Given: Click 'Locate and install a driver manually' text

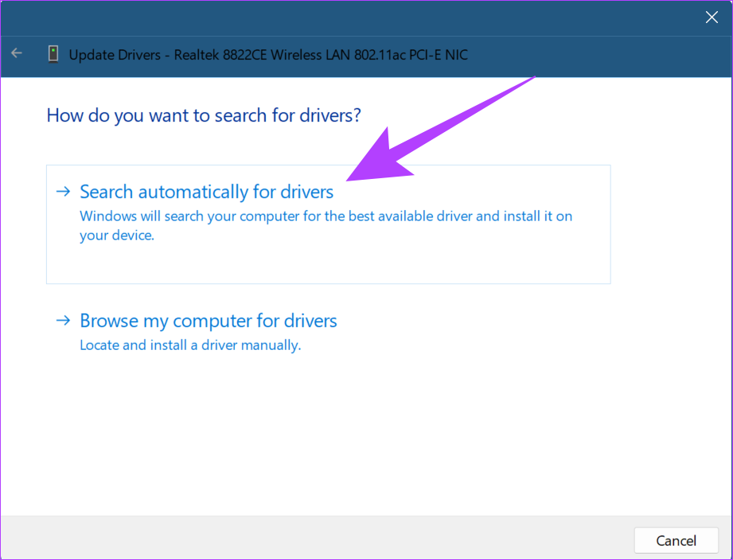Looking at the screenshot, I should [x=190, y=345].
